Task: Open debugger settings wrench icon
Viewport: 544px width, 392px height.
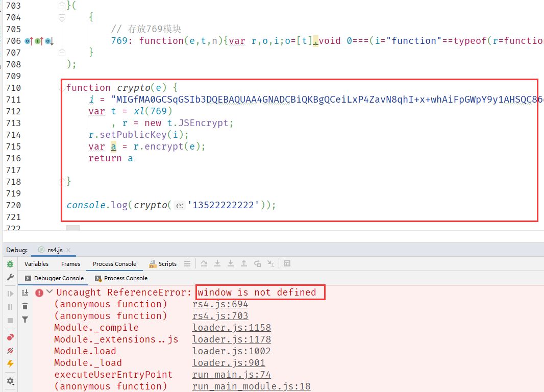Action: click(10, 277)
